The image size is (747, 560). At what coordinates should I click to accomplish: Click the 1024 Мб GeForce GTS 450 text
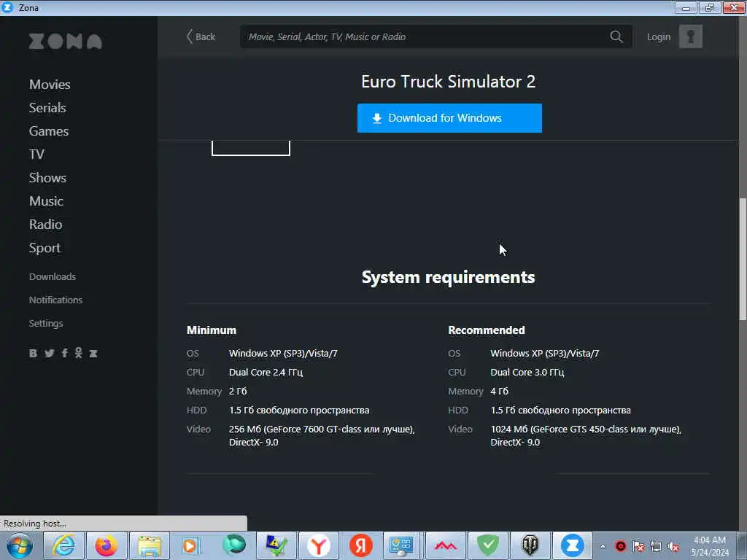(586, 436)
